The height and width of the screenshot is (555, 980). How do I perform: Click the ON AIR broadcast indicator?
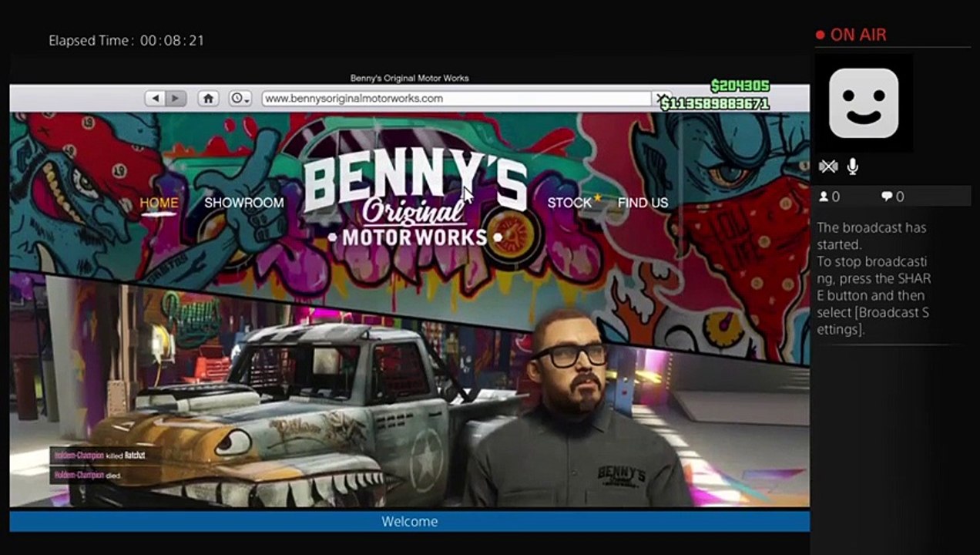click(851, 35)
